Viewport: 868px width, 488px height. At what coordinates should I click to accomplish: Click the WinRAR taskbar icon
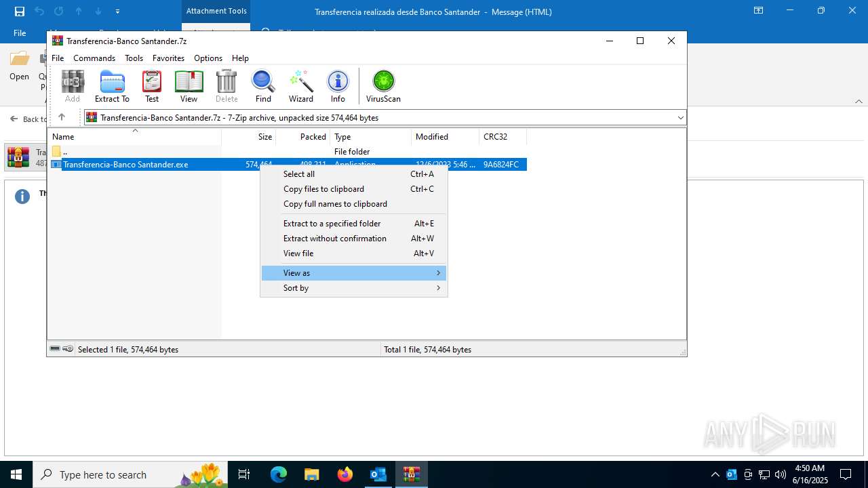pos(411,474)
